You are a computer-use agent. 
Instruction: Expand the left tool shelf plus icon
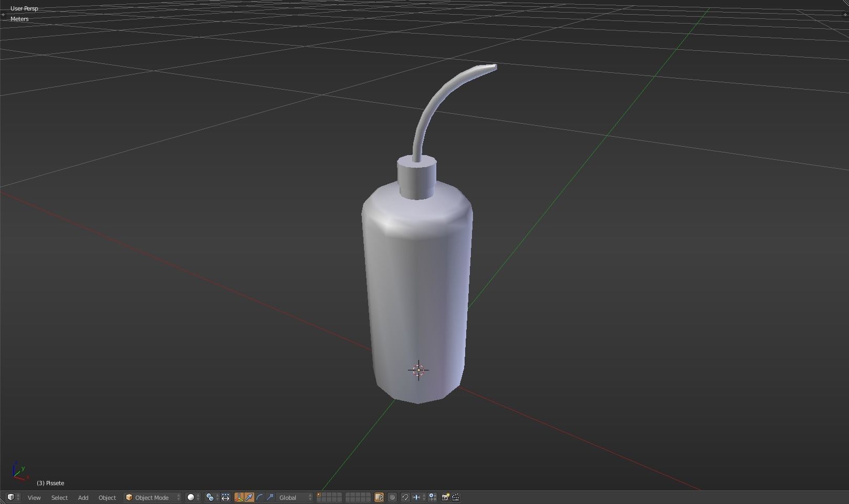[x=3, y=15]
